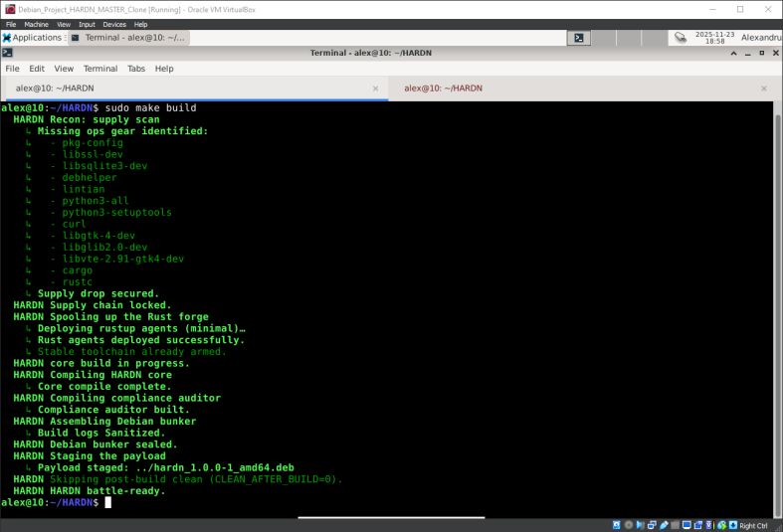Click the VirtualBox shared folders status icon
Viewport: 783px width, 532px height.
(676, 525)
